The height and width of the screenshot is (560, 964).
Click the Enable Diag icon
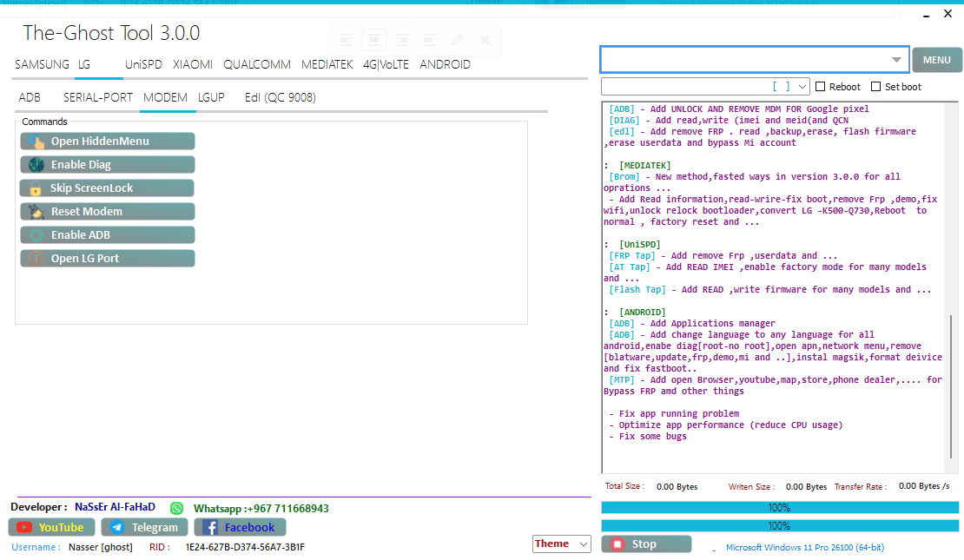36,165
